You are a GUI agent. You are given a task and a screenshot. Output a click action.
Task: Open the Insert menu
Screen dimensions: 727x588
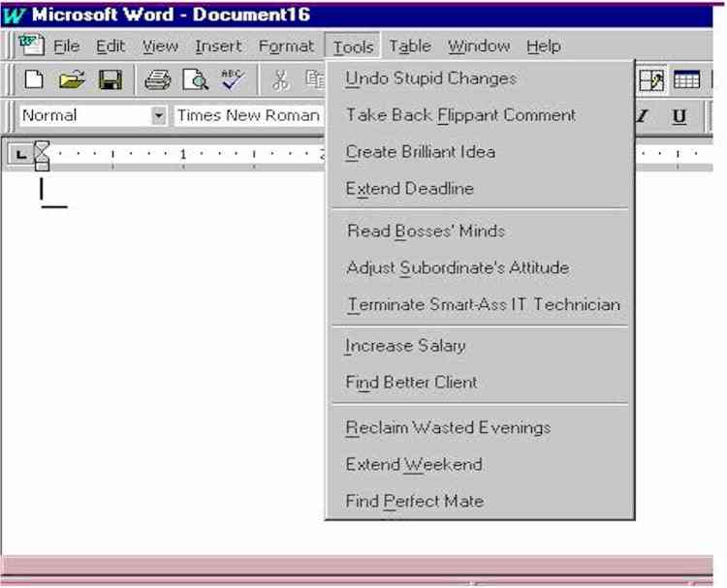[x=218, y=46]
